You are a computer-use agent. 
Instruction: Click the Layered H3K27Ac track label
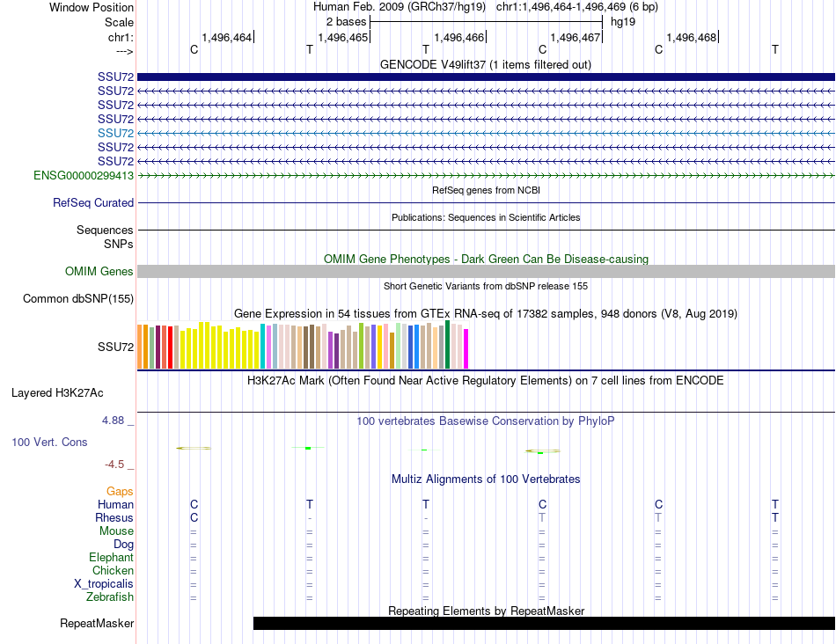tap(57, 393)
